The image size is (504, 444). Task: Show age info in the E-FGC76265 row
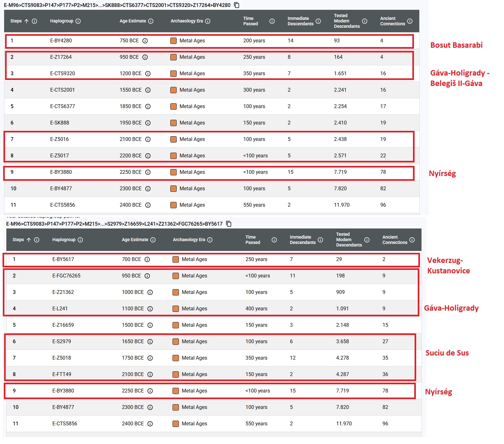coord(147,276)
